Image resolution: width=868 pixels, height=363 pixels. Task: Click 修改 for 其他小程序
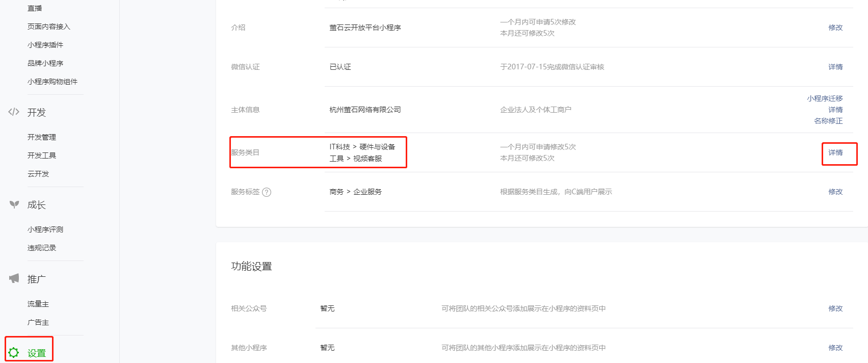click(835, 348)
